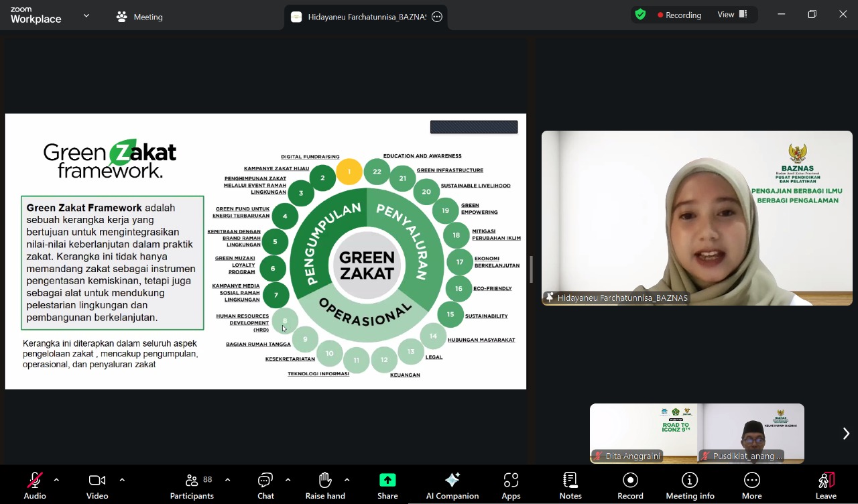Expand audio options arrow next to Audio
858x504 pixels.
coord(56,480)
